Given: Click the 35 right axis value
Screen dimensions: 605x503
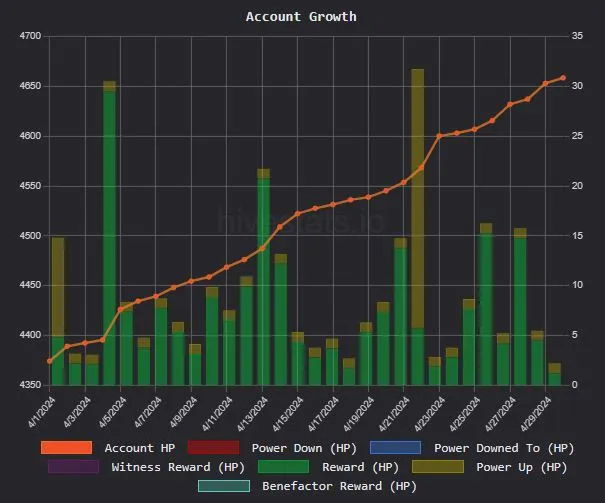Looking at the screenshot, I should coord(577,36).
